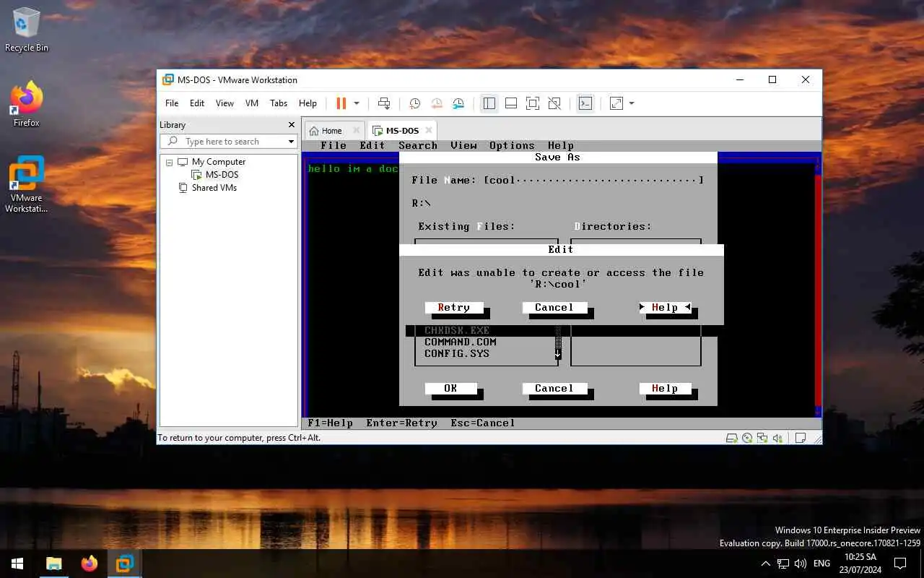Click the volume speaker tray icon
The image size is (924, 578).
click(801, 564)
